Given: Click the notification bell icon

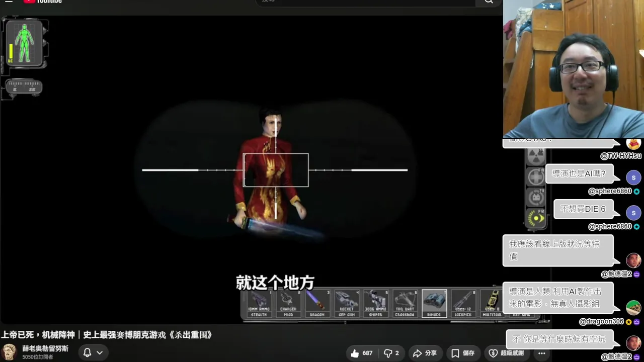Looking at the screenshot, I should 87,352.
